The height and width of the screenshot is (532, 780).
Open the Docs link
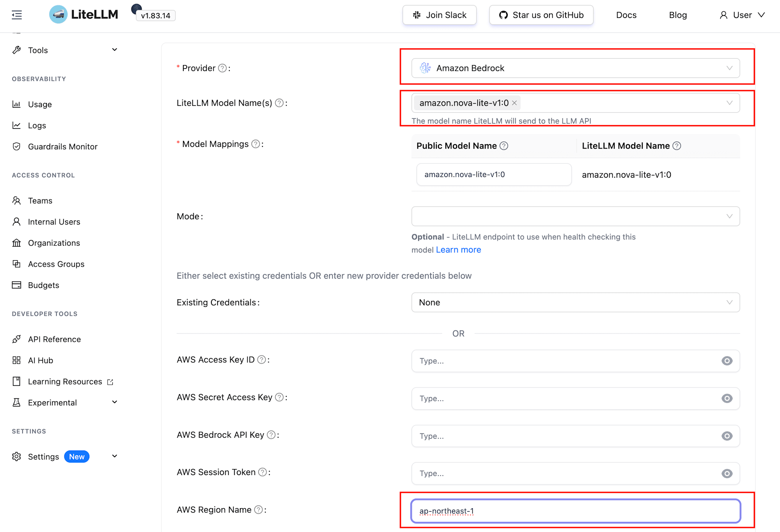626,15
